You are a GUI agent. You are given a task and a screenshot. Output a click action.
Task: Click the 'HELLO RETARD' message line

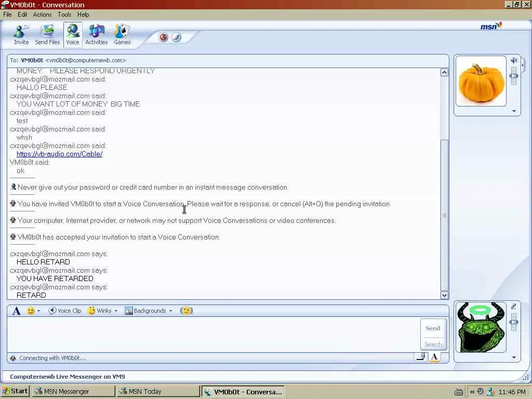tap(43, 262)
